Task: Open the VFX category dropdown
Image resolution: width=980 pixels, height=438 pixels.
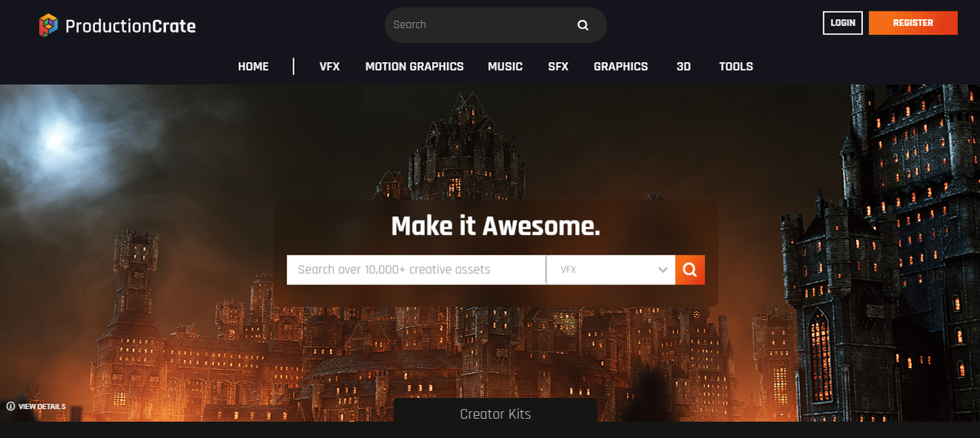Action: [x=611, y=270]
